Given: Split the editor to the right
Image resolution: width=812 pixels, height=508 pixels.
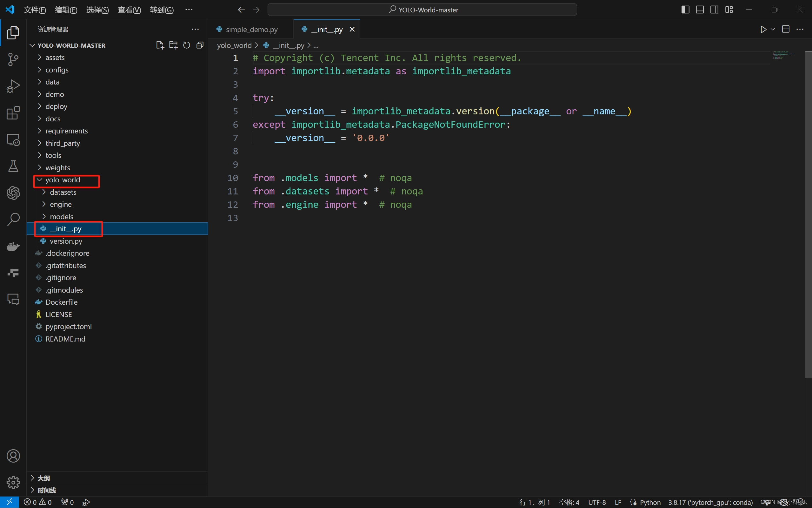Looking at the screenshot, I should 785,29.
